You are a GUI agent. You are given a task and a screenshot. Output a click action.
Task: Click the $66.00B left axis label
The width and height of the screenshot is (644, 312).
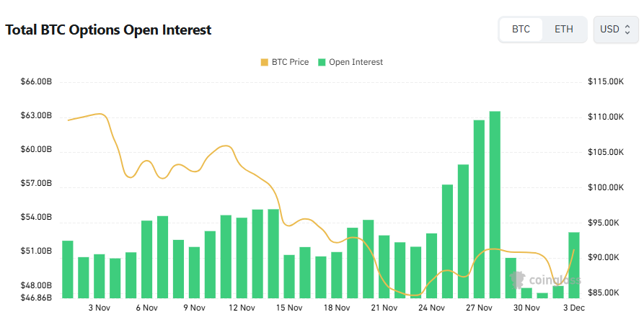click(x=36, y=82)
